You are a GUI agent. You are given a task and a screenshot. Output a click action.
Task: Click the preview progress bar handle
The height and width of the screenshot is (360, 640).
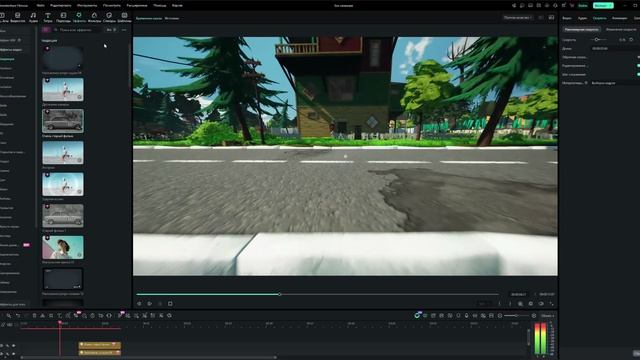pyautogui.click(x=280, y=294)
